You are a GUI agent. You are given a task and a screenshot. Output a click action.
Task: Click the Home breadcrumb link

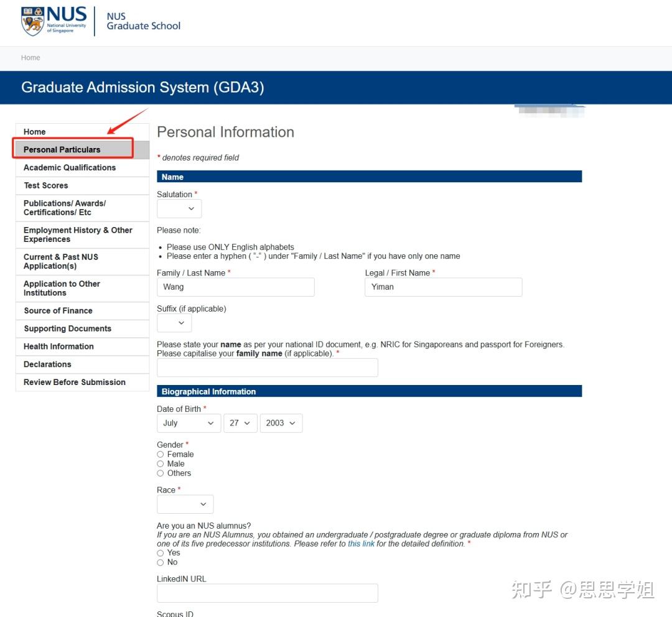pyautogui.click(x=30, y=57)
